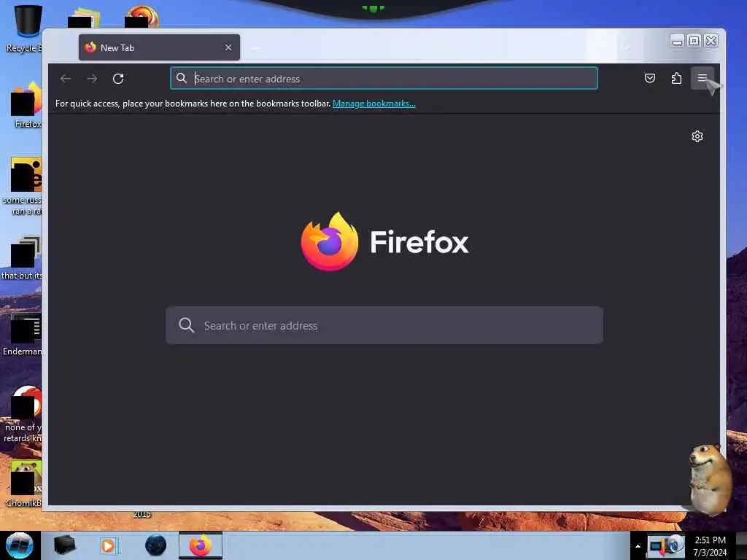
Task: Click the magnifier icon in the address bar
Action: pos(182,78)
